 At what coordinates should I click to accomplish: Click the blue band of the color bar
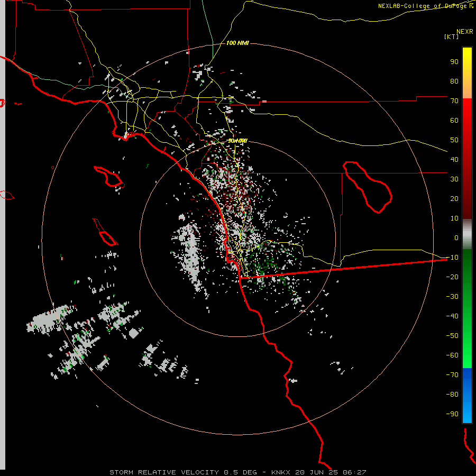click(467, 395)
